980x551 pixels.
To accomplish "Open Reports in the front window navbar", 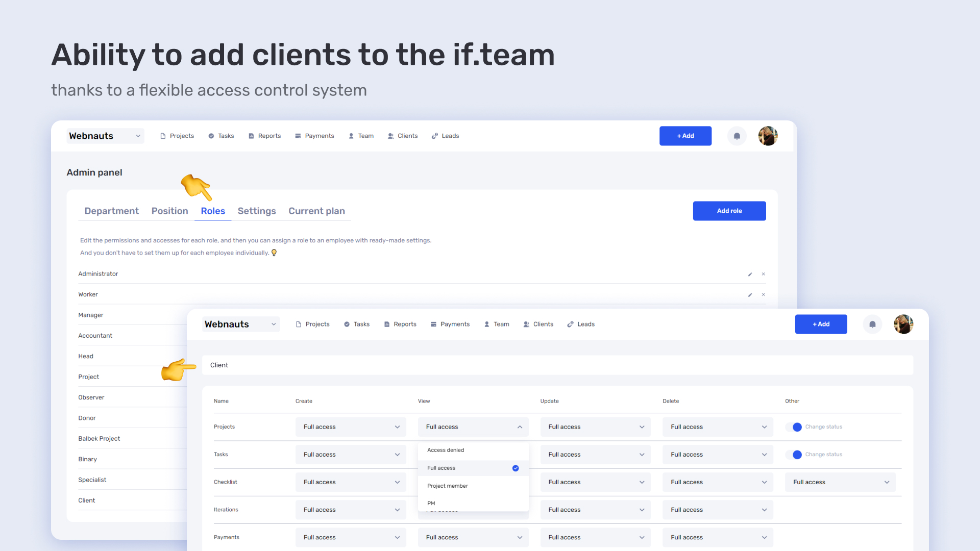I will pos(400,324).
